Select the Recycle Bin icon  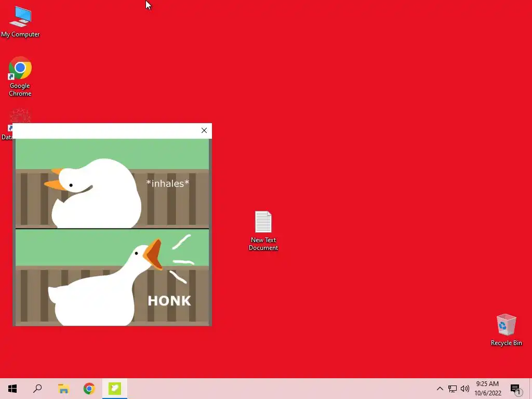506,330
